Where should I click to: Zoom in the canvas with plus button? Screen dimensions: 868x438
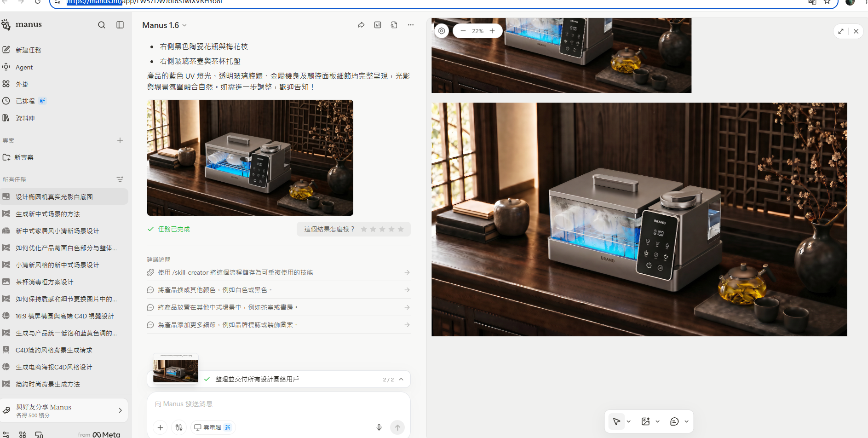492,31
